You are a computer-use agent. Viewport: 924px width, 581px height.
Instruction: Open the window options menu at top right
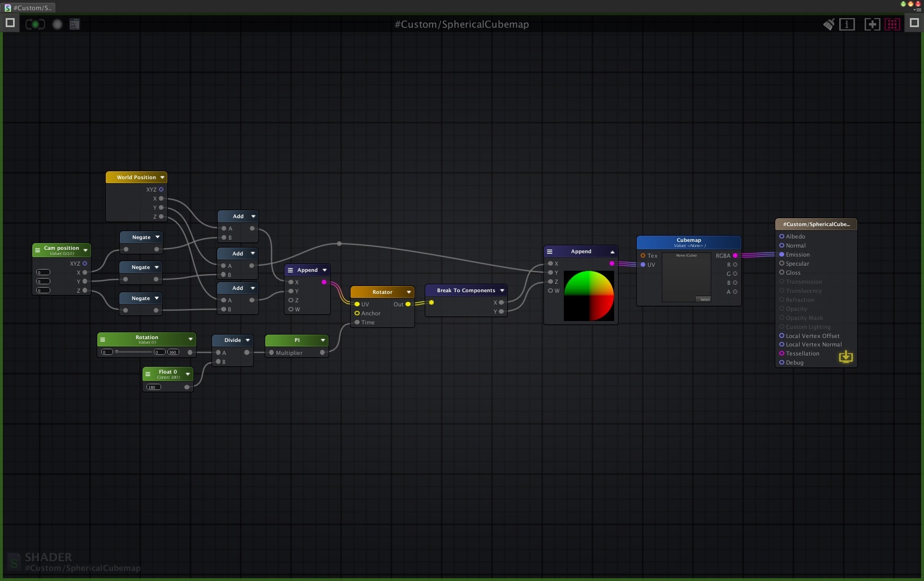click(917, 10)
